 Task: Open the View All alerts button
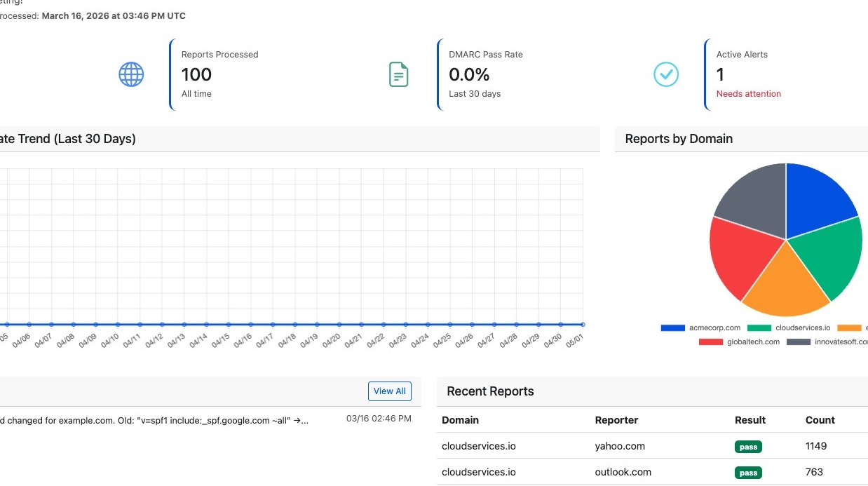[x=389, y=391]
